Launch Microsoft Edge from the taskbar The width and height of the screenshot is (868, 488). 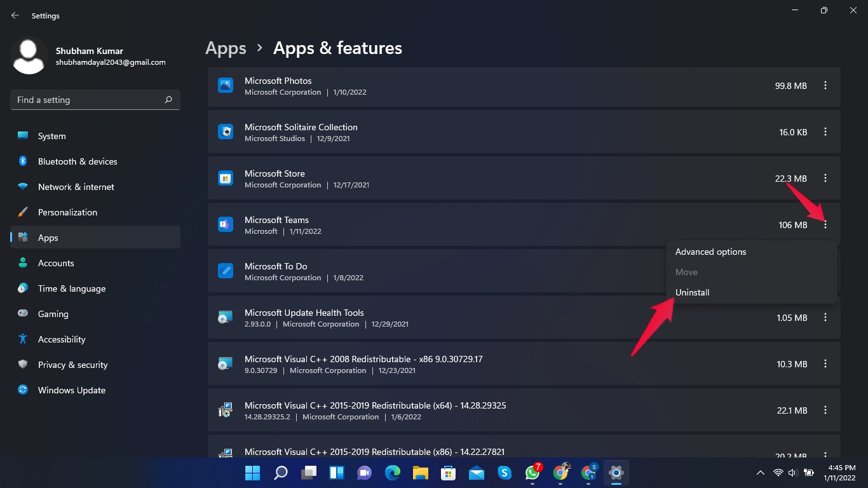coord(393,473)
